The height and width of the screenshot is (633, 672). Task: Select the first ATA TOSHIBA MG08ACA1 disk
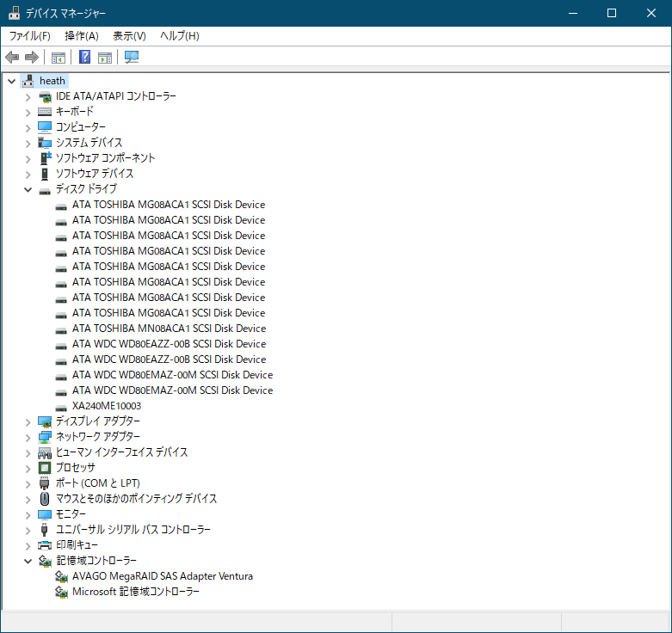tap(169, 205)
